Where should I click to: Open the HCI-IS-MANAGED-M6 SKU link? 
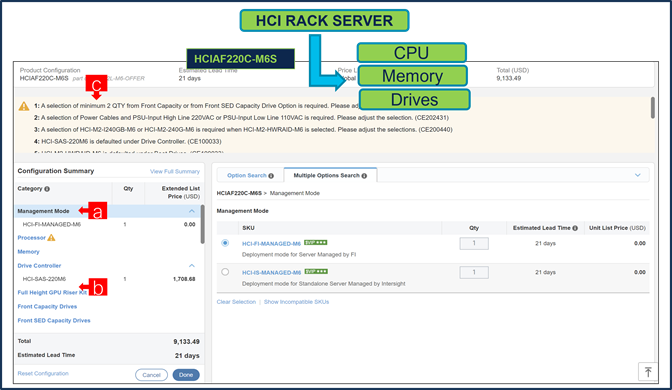point(272,273)
